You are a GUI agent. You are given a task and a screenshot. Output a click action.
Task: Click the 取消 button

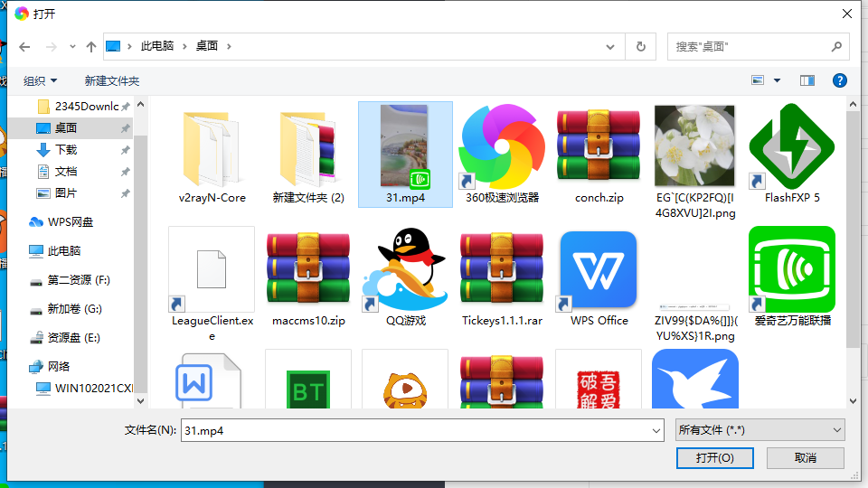tap(806, 458)
